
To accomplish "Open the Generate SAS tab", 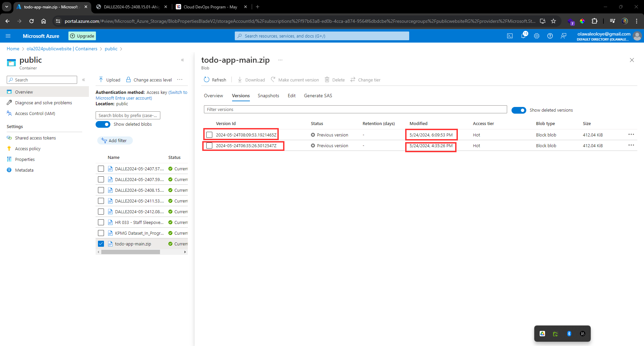I will (318, 96).
